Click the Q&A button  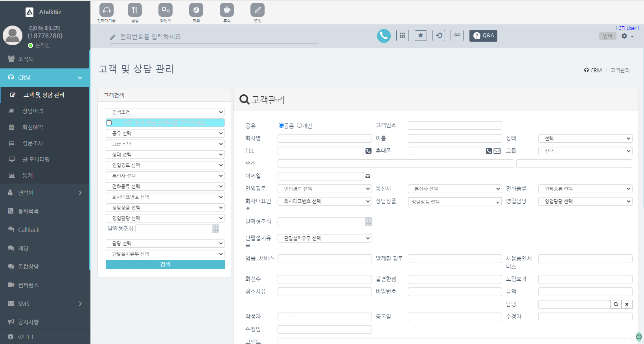pyautogui.click(x=483, y=35)
